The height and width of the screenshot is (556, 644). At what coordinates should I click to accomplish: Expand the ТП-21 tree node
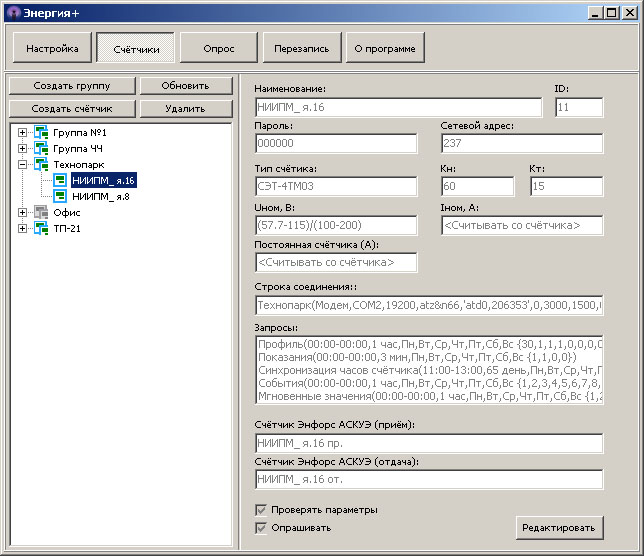point(23,228)
